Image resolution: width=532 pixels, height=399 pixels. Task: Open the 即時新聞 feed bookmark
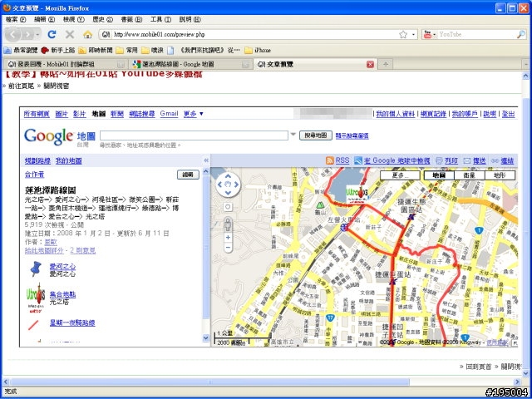tap(96, 50)
